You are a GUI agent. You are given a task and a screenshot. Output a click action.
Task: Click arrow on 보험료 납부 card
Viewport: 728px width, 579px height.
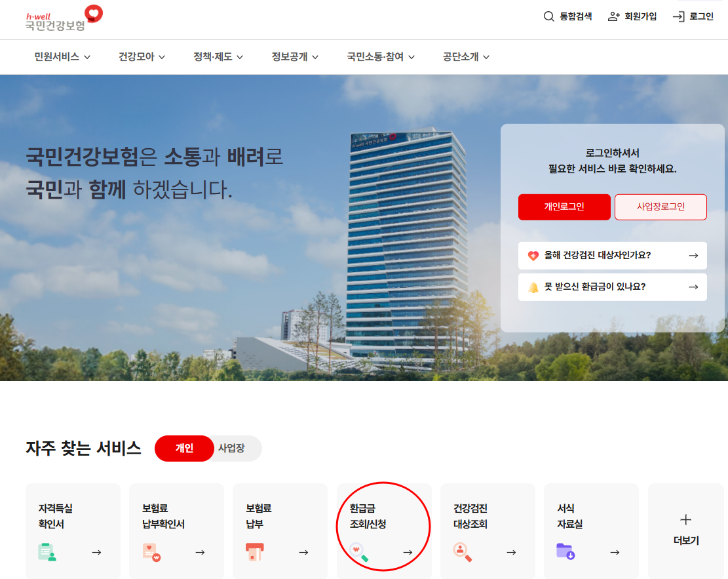[303, 553]
